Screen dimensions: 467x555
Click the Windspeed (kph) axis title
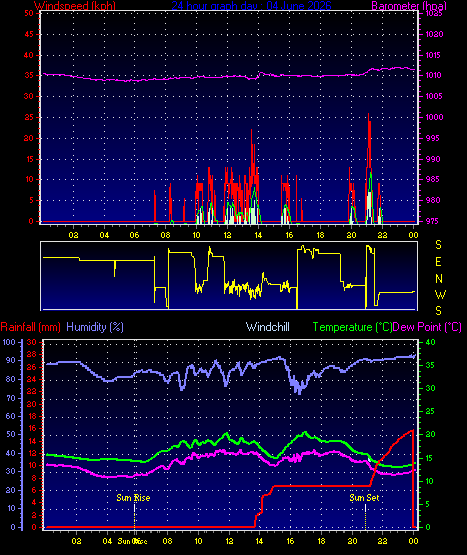[x=75, y=5]
